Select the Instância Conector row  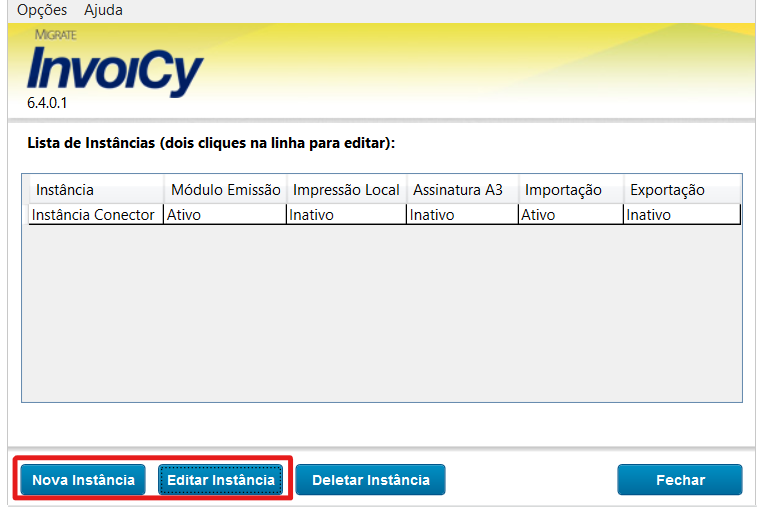tap(93, 215)
